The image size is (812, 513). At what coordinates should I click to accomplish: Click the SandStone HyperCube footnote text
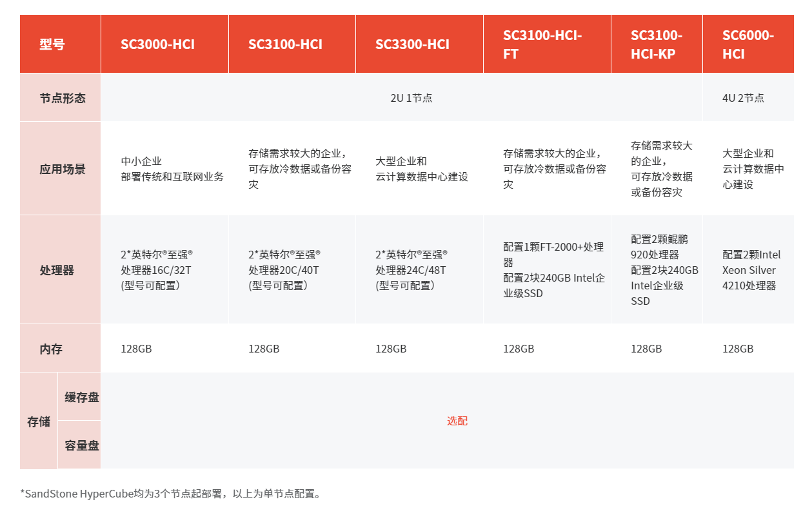(171, 494)
